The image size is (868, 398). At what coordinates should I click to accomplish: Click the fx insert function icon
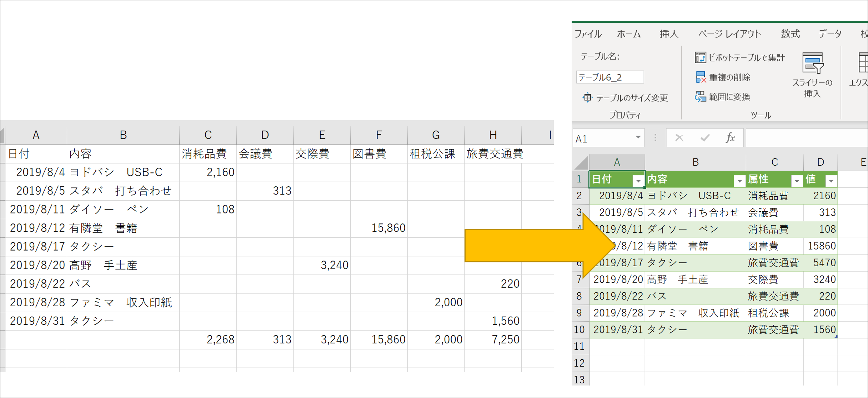(731, 138)
